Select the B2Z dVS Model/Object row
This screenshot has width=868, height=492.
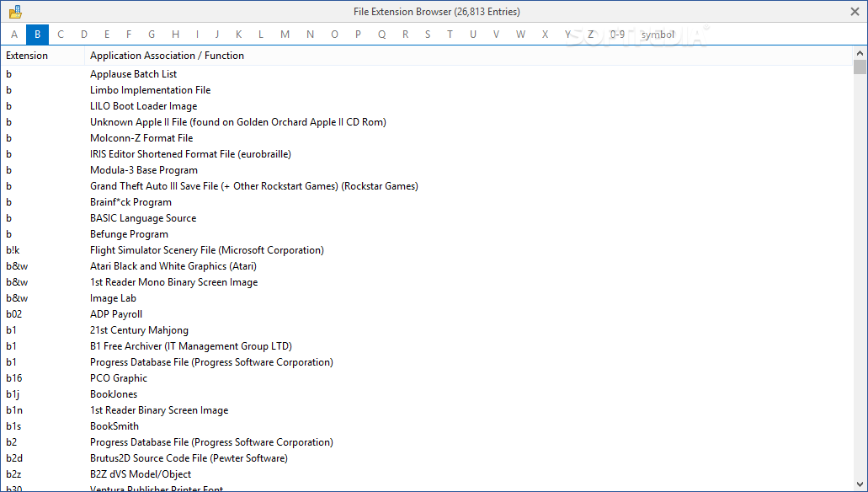pos(426,474)
